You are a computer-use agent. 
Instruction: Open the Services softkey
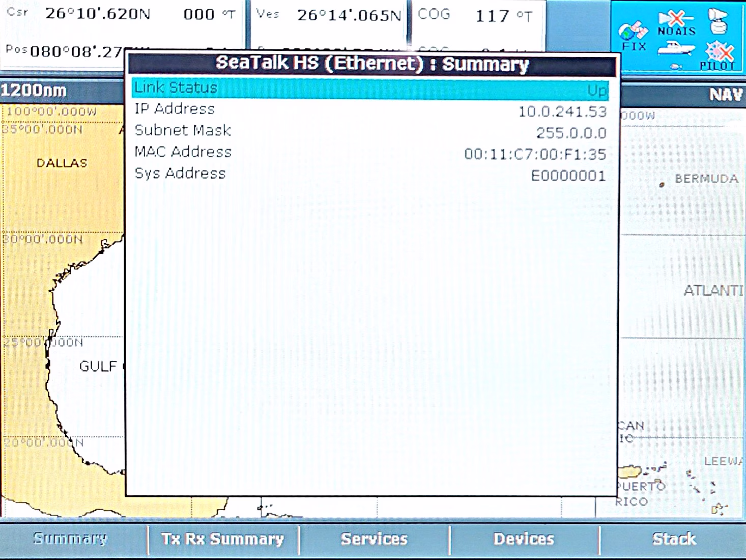tap(374, 539)
